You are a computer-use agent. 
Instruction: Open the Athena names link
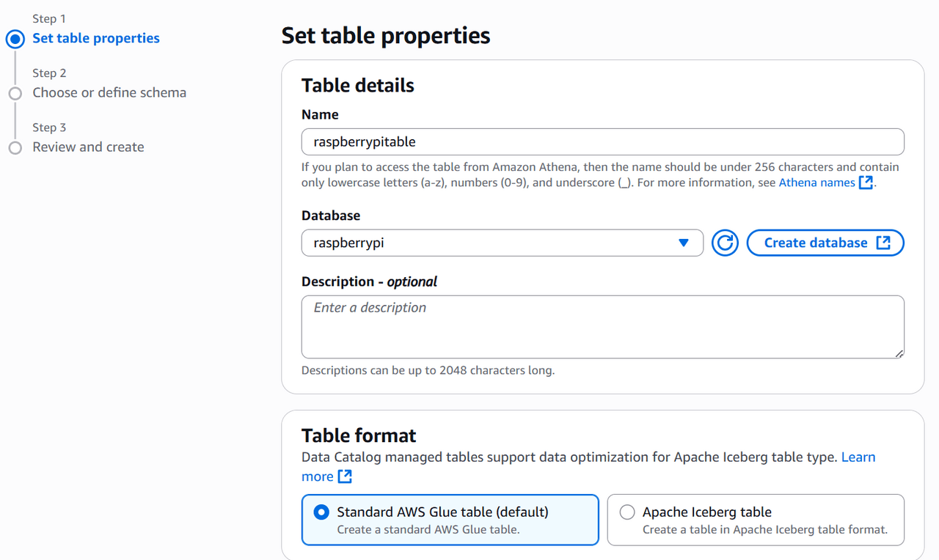(816, 183)
